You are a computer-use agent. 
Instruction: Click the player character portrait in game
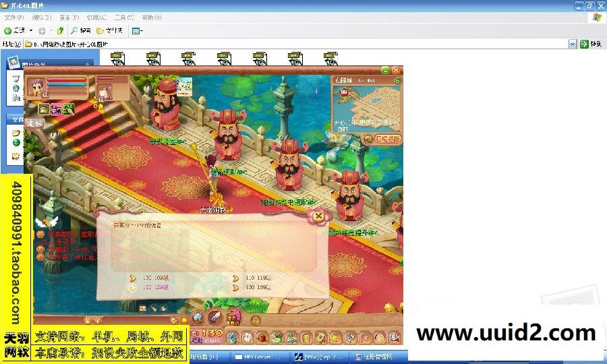tap(36, 88)
